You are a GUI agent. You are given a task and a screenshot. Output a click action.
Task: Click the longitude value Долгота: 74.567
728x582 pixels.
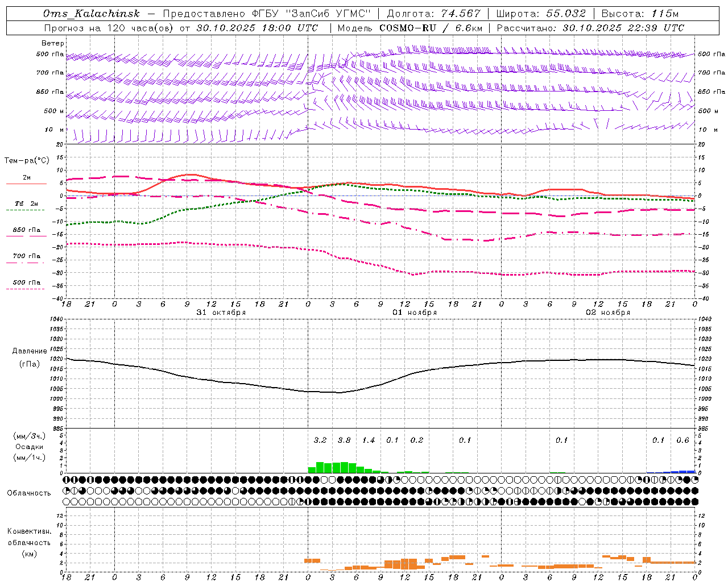pyautogui.click(x=434, y=14)
